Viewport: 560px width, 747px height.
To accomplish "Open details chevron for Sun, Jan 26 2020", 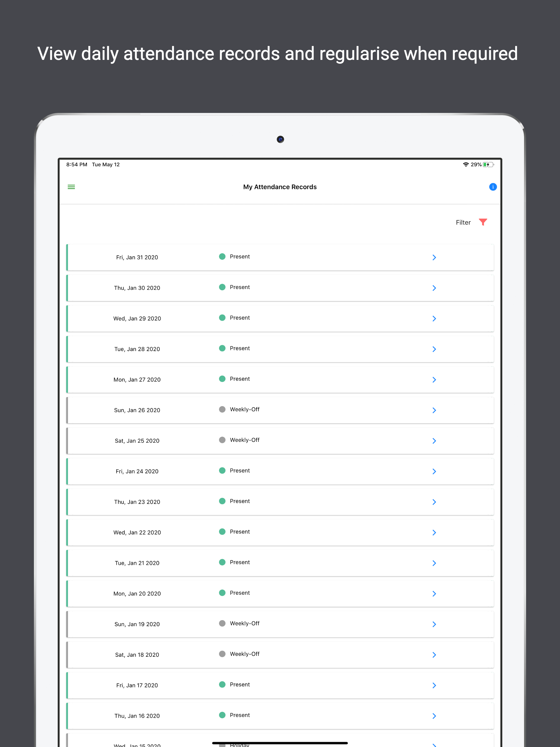I will [x=434, y=410].
